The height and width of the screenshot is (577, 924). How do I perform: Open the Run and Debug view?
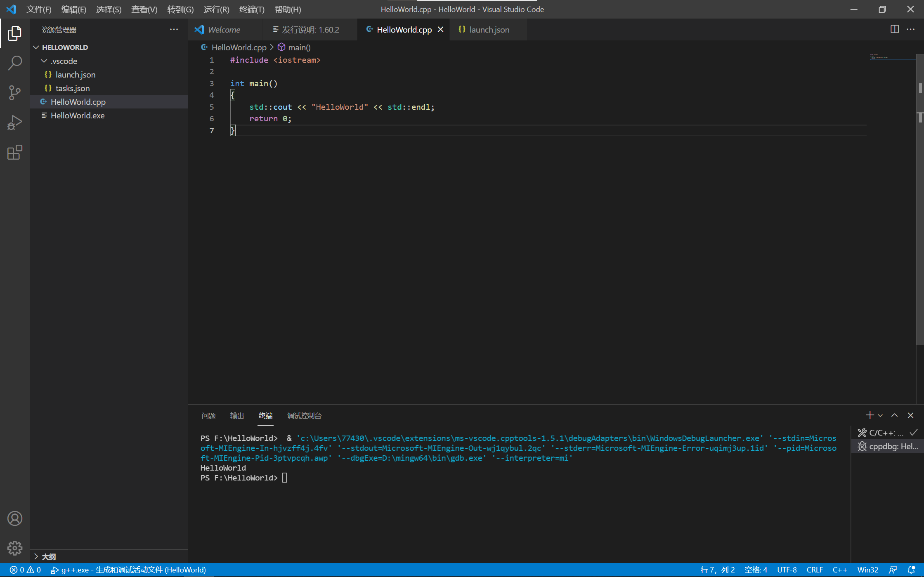point(15,122)
